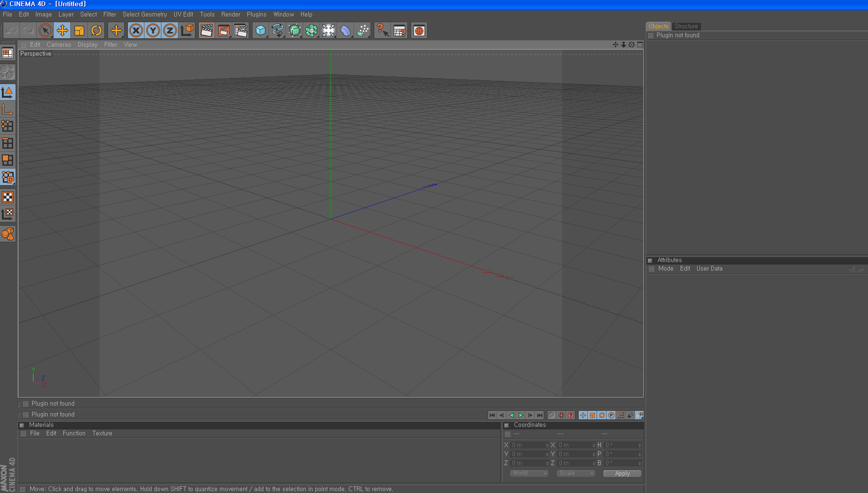This screenshot has width=868, height=493.
Task: Toggle Position keyframe recording
Action: 583,415
